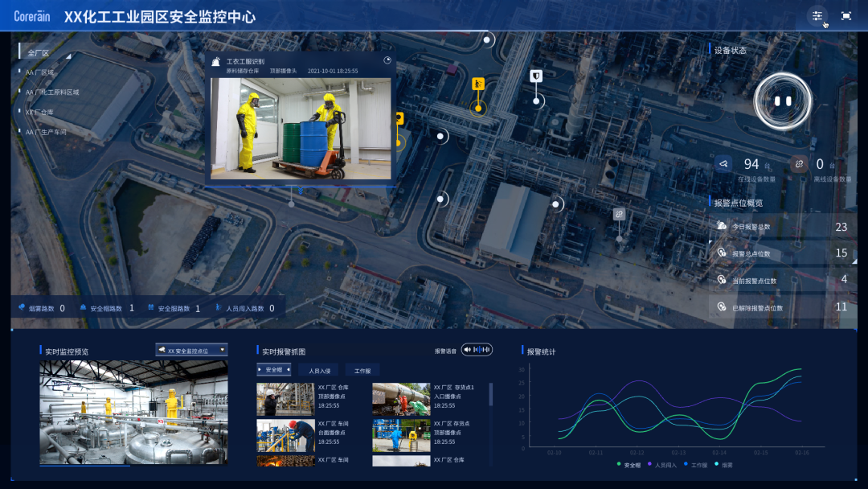Select AA 厂化工原料区域 in area list
The image size is (868, 489).
coord(52,92)
